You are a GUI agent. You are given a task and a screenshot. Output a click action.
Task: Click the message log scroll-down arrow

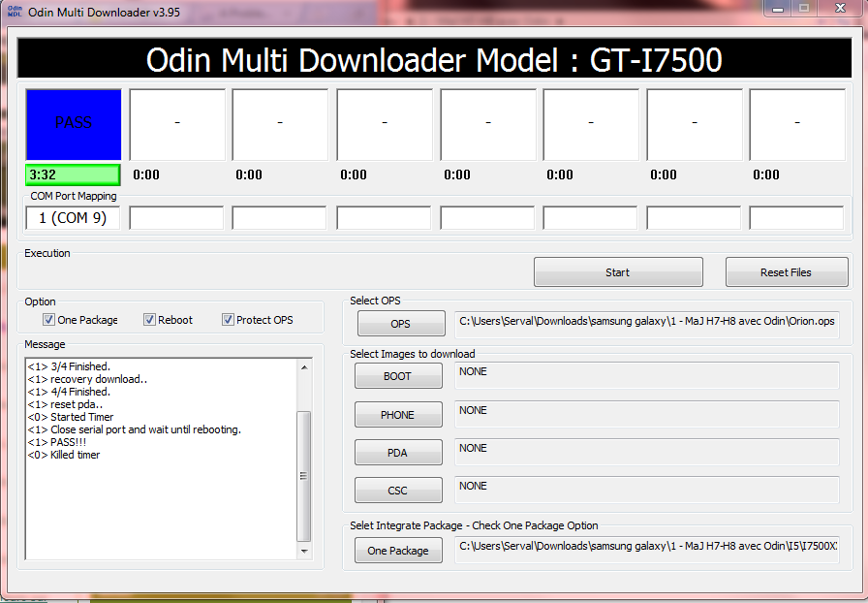304,551
